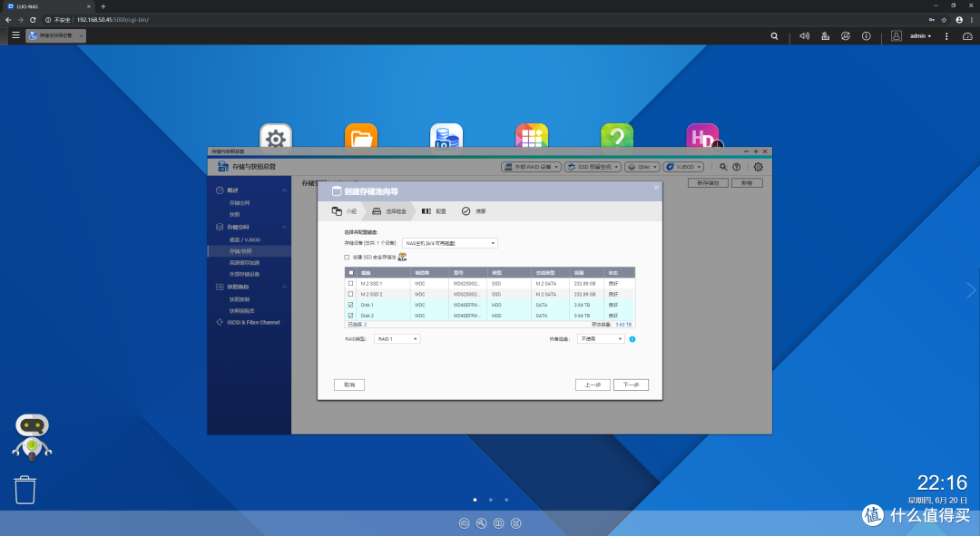Uncheck the Disk 1 checkbox

(350, 305)
